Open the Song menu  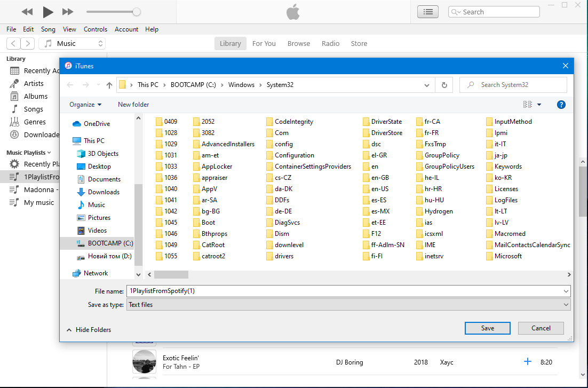click(48, 29)
